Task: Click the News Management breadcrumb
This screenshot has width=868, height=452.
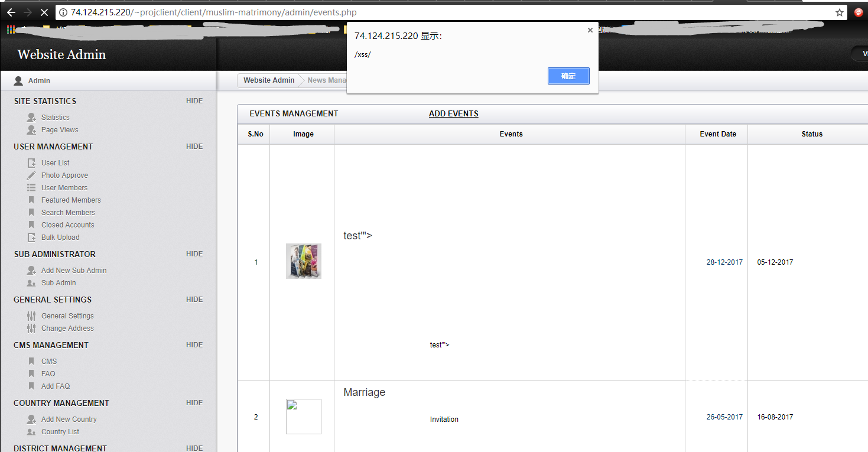Action: coord(327,80)
